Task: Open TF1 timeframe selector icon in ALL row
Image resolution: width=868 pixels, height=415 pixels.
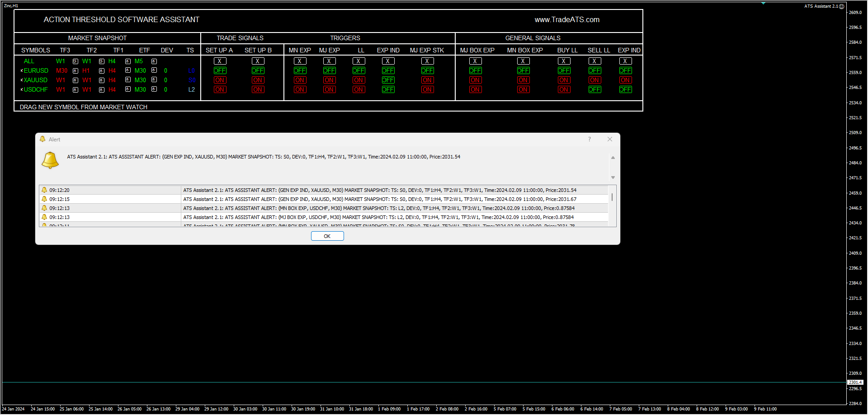Action: point(128,61)
